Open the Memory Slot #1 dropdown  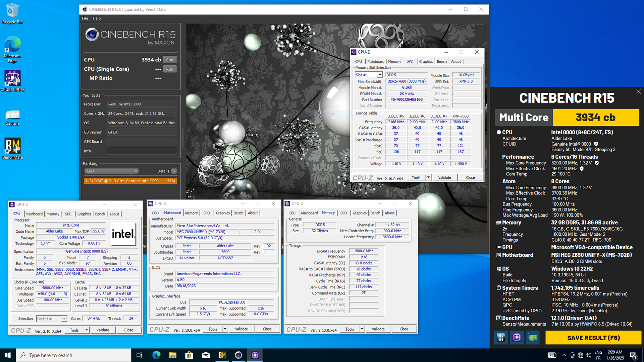(x=380, y=75)
